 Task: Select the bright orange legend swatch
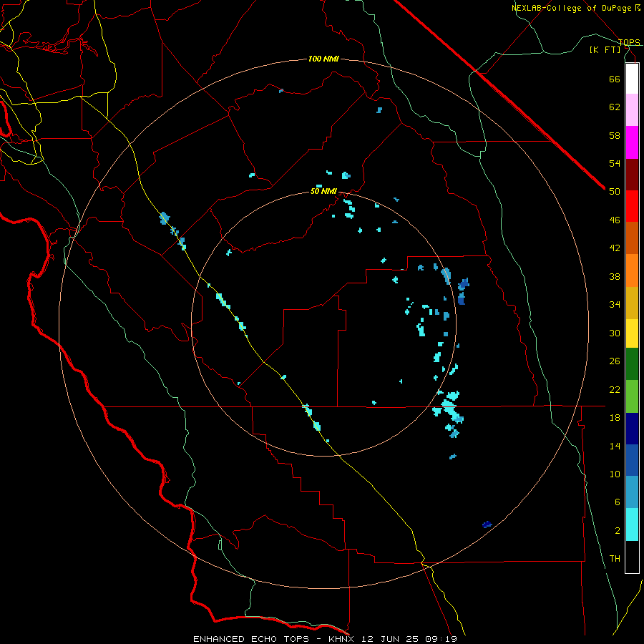[632, 270]
